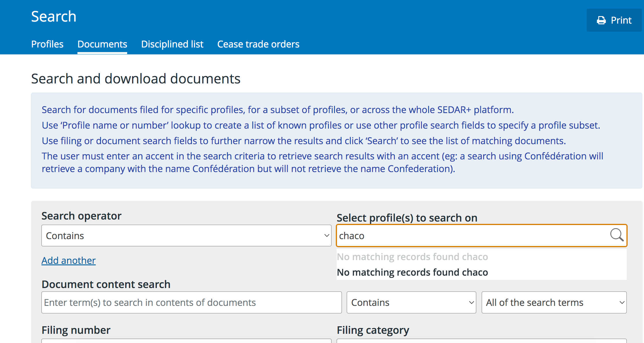Open the Disciplined list tab
The image size is (644, 343).
click(172, 44)
